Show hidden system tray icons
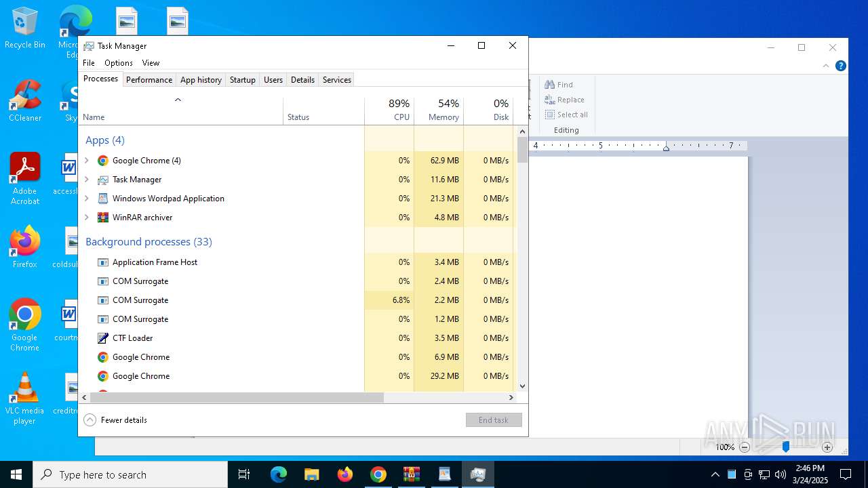The height and width of the screenshot is (488, 868). (715, 474)
